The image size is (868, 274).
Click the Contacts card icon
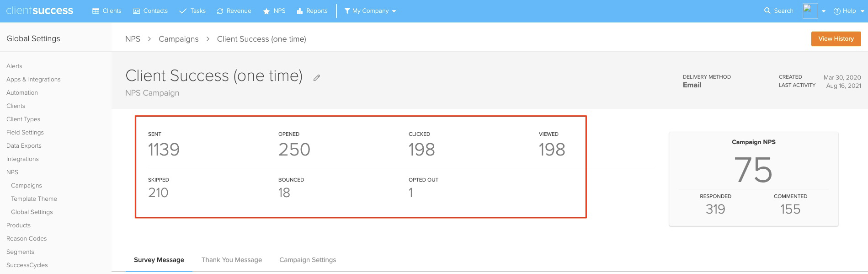(136, 11)
